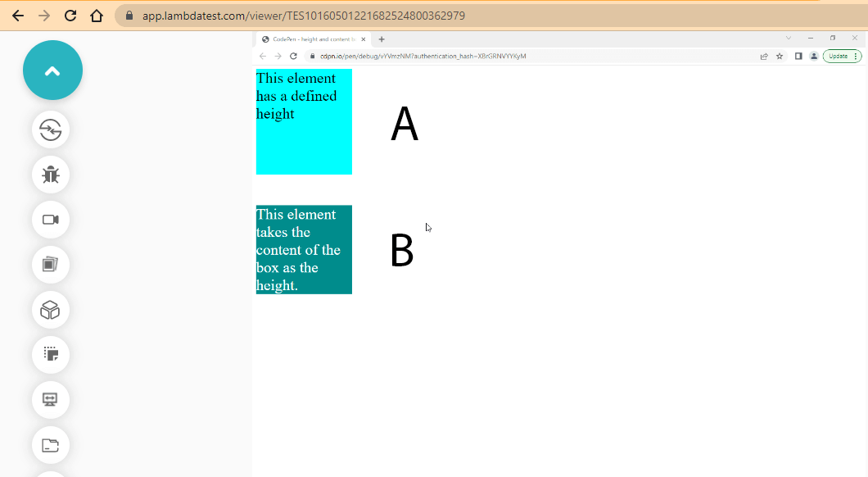Reload the CodePen debug page
868x477 pixels.
click(293, 56)
